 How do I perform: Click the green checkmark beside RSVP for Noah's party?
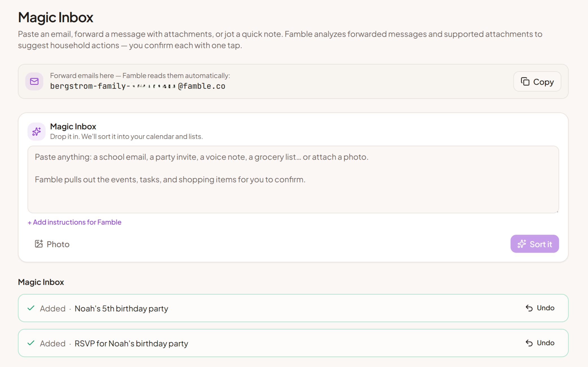tap(31, 343)
